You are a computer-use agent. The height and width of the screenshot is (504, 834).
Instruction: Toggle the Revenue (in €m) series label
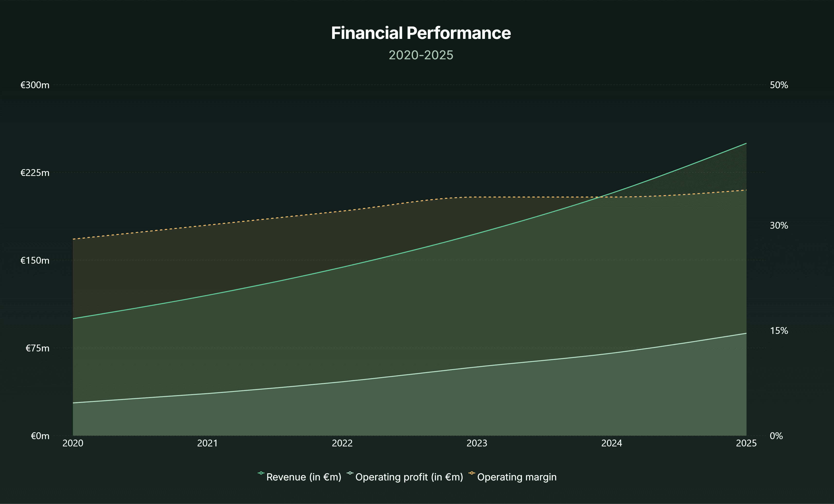[x=304, y=477]
